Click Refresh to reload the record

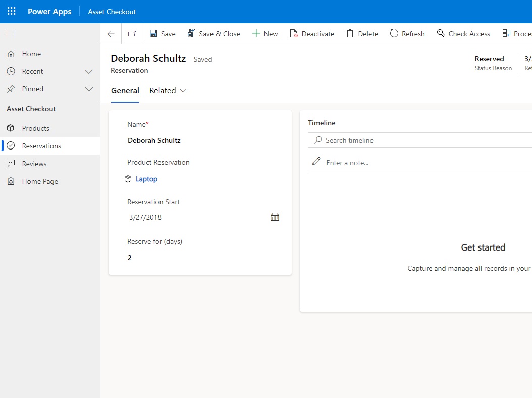click(407, 33)
